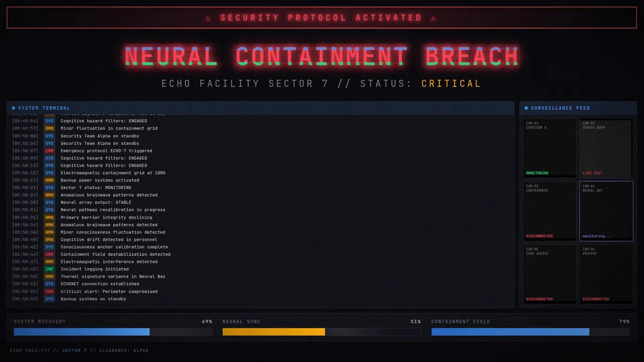Viewport: 644px width, 362px height.
Task: Click the timestamp 05:49:54 in the terminal log
Action: click(25, 121)
